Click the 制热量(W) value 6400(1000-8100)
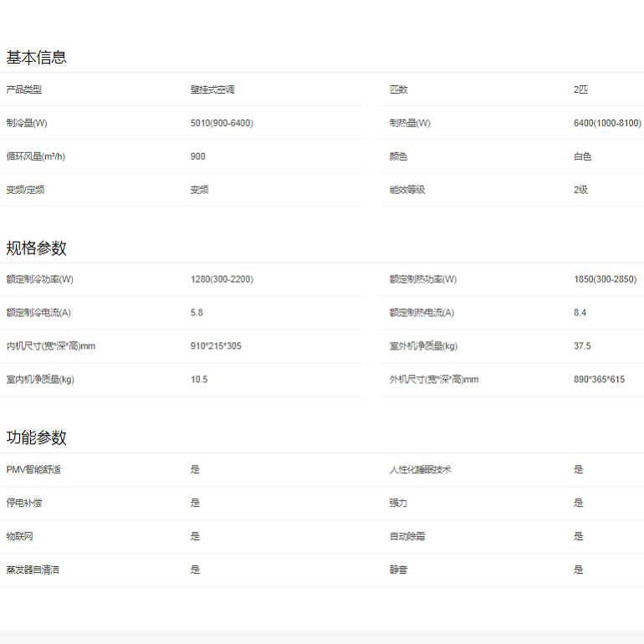The image size is (644, 644). coord(607,123)
